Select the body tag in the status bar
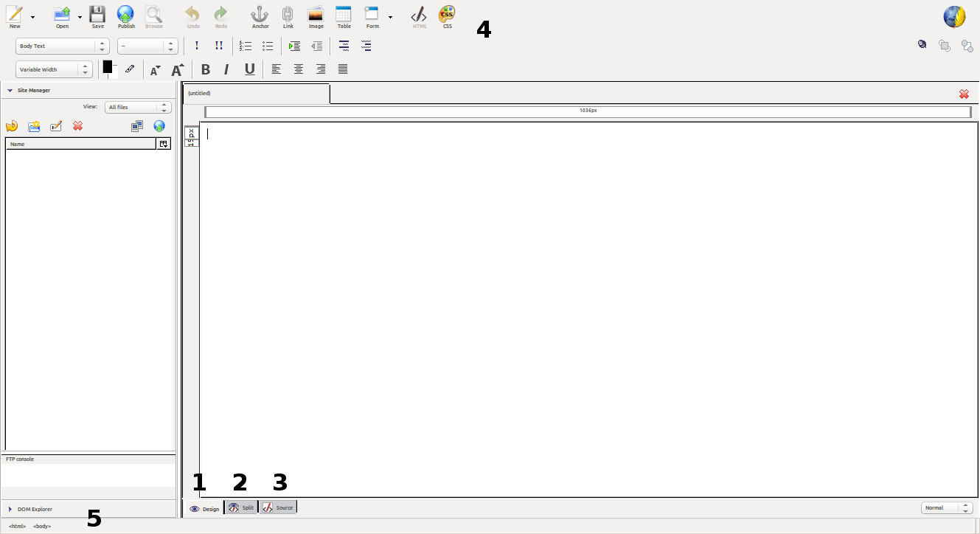 (42, 526)
